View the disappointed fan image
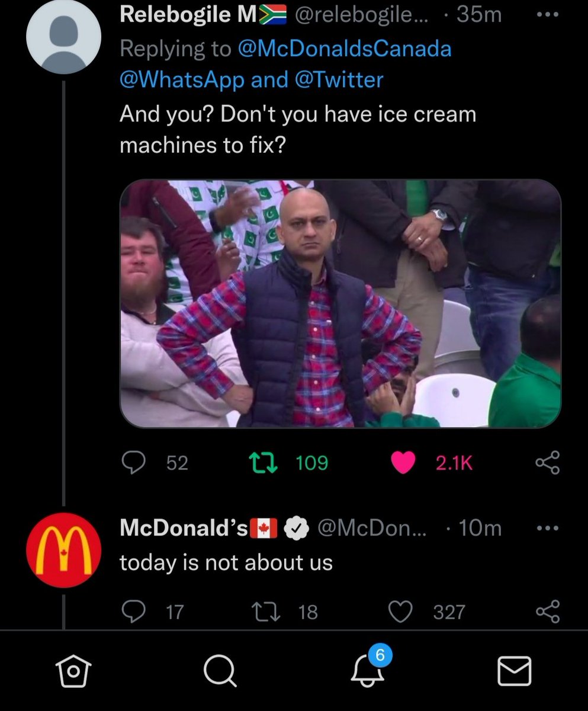 340,303
